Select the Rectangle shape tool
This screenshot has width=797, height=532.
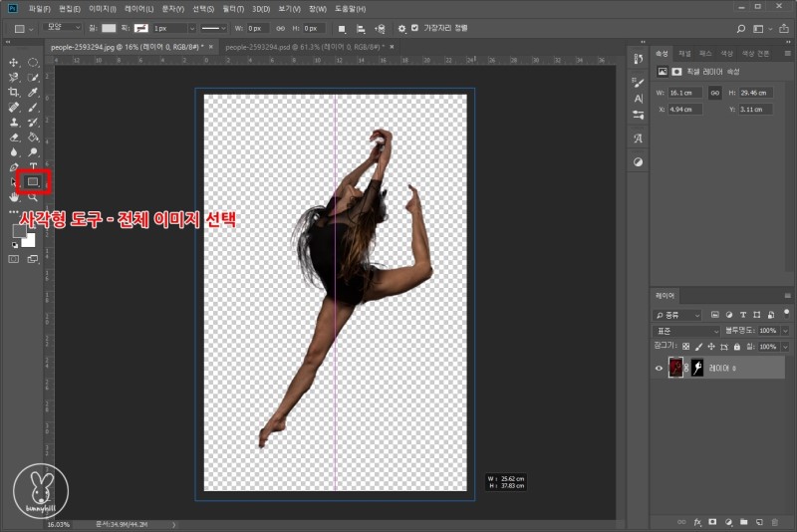click(x=32, y=182)
